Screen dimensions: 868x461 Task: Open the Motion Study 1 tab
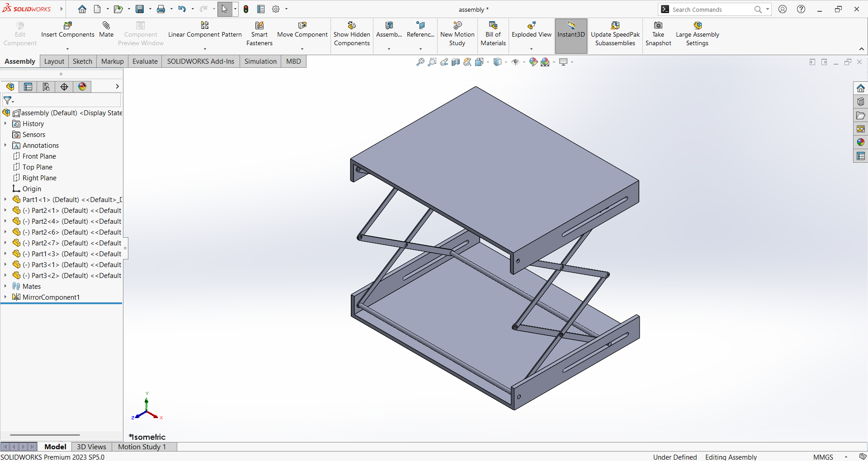(x=142, y=447)
